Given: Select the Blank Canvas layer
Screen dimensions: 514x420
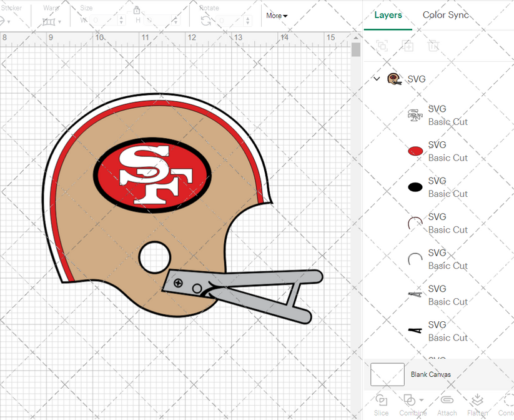Looking at the screenshot, I should pos(431,374).
